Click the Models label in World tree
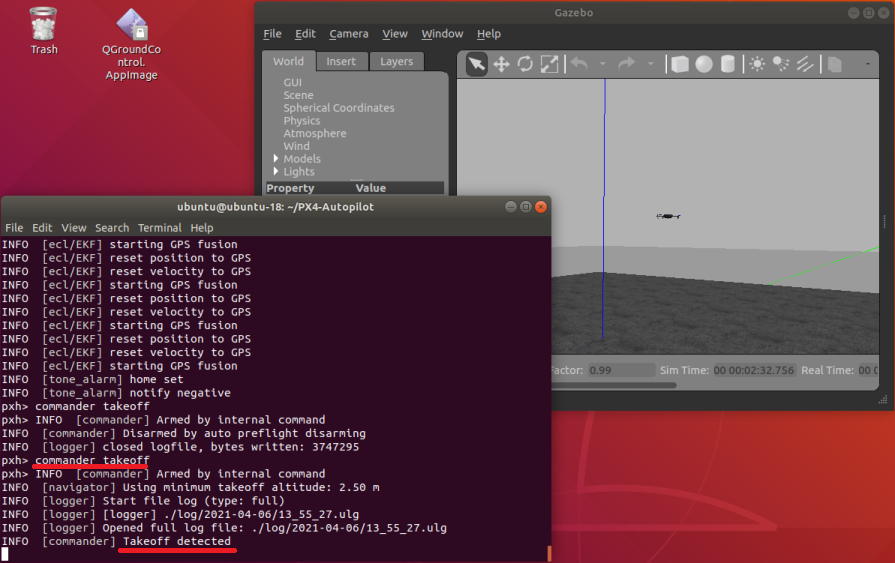Viewport: 895px width, 563px height. tap(302, 159)
